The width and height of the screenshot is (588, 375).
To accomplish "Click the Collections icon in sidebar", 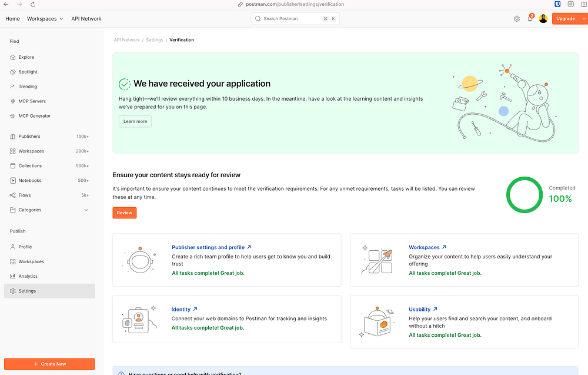I will [x=13, y=166].
